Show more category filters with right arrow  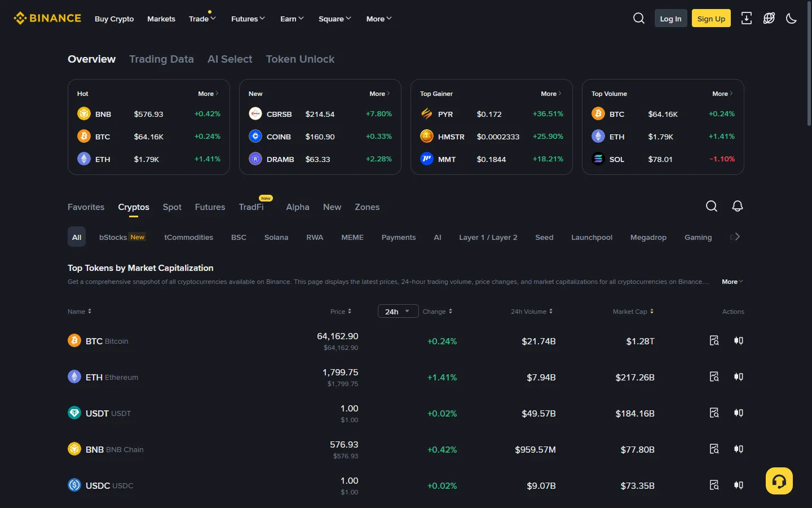pos(737,237)
